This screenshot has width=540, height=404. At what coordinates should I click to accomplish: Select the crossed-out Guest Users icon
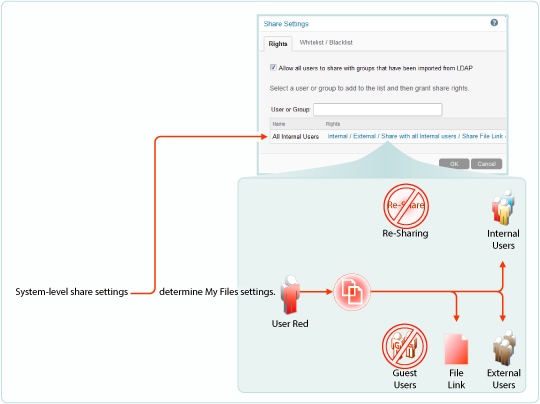coord(404,345)
